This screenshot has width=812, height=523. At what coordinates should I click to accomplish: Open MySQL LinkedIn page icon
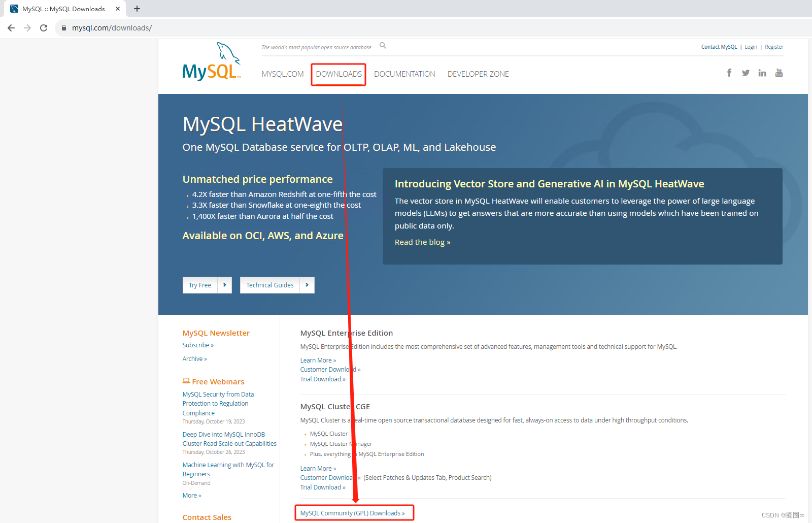click(762, 73)
